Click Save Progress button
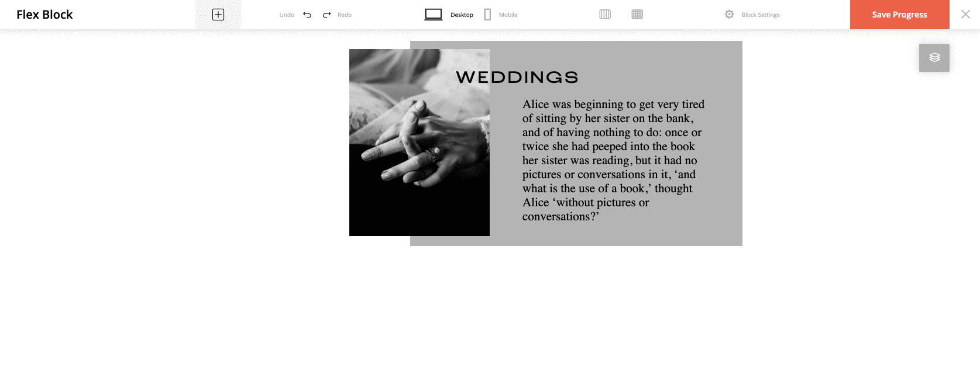 point(900,15)
